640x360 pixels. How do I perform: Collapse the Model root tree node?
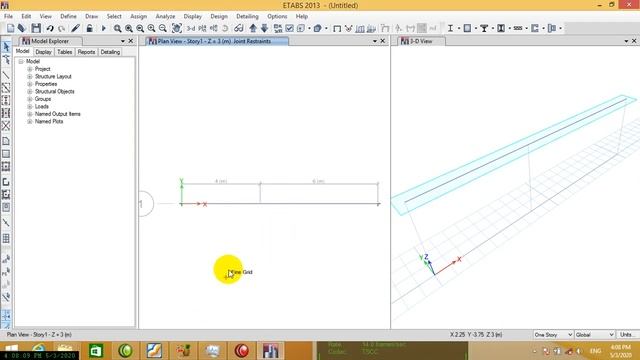coord(21,61)
